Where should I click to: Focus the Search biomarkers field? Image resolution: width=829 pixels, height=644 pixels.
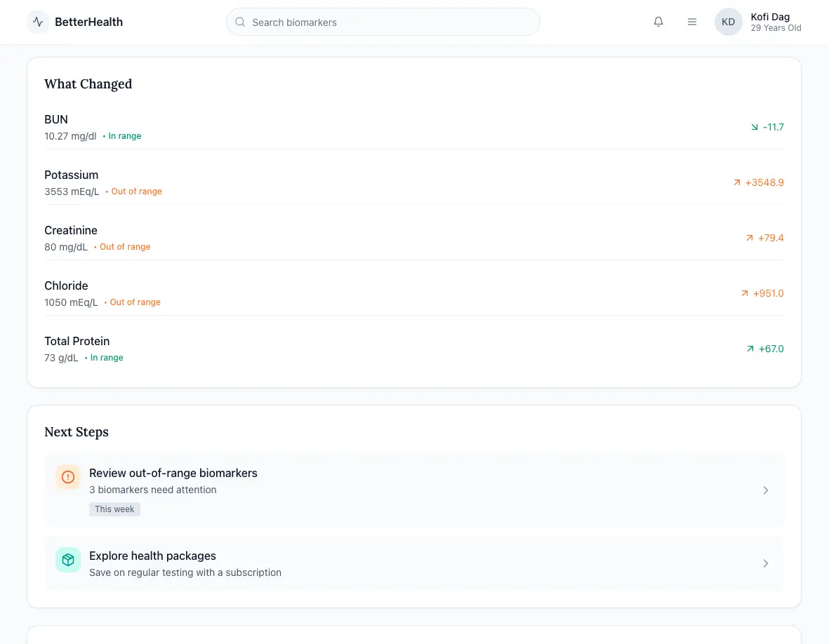383,22
